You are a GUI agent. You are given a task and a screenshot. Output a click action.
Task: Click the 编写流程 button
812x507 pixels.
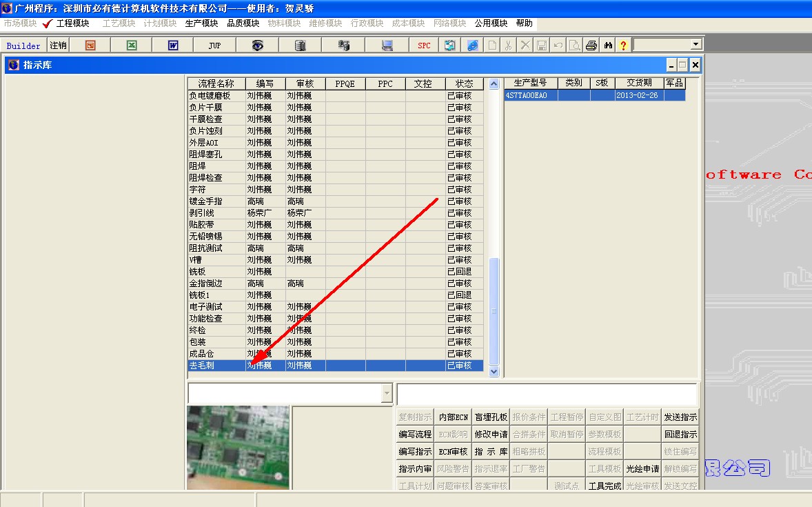415,434
